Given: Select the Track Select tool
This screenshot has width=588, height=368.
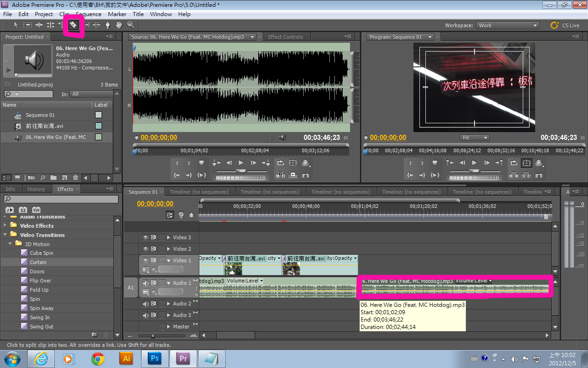Looking at the screenshot, I should click(x=28, y=25).
